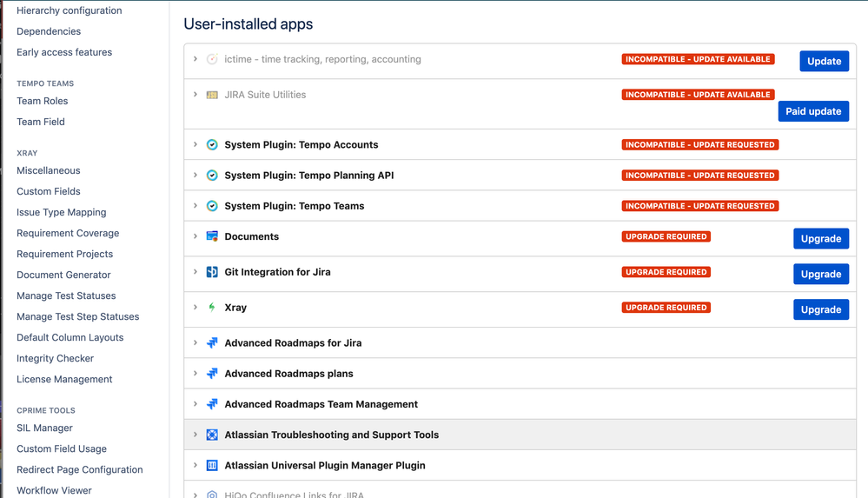Screen dimensions: 868x498
Task: Open Dependencies settings
Action: point(49,31)
